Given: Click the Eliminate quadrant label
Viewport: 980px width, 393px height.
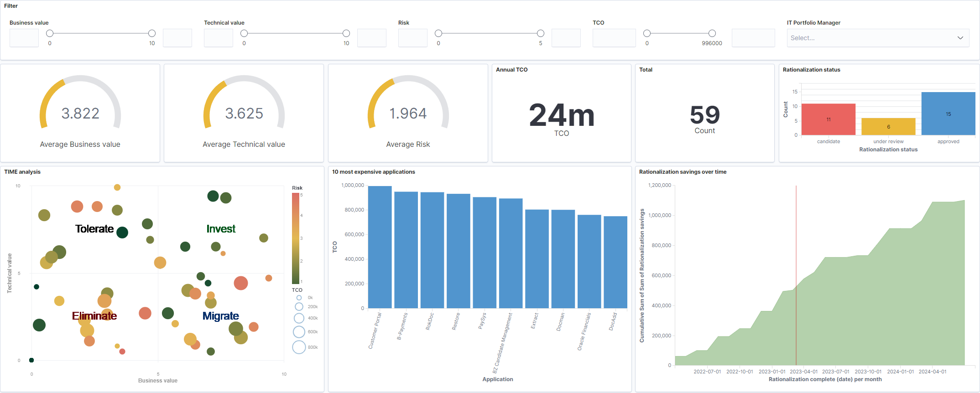Looking at the screenshot, I should tap(94, 315).
